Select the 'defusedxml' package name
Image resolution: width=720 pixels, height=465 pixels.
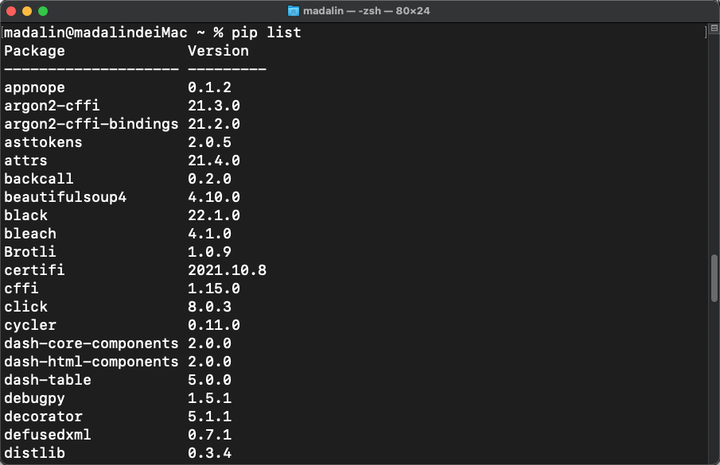(x=48, y=435)
